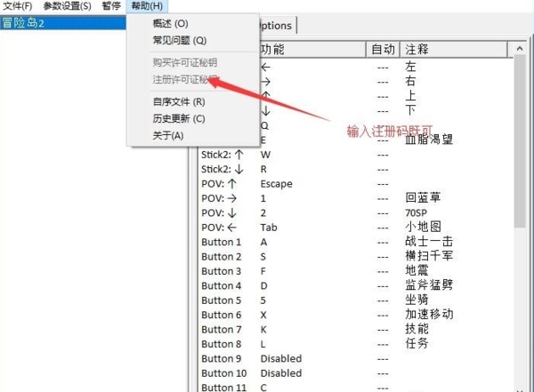Select the POV: ↓ row
534x392 pixels.
(x=356, y=213)
